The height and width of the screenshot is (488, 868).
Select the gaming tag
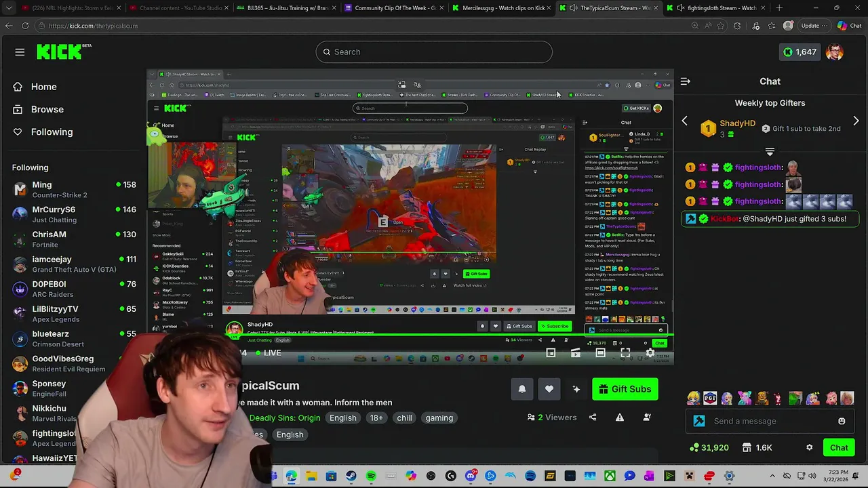(x=439, y=418)
